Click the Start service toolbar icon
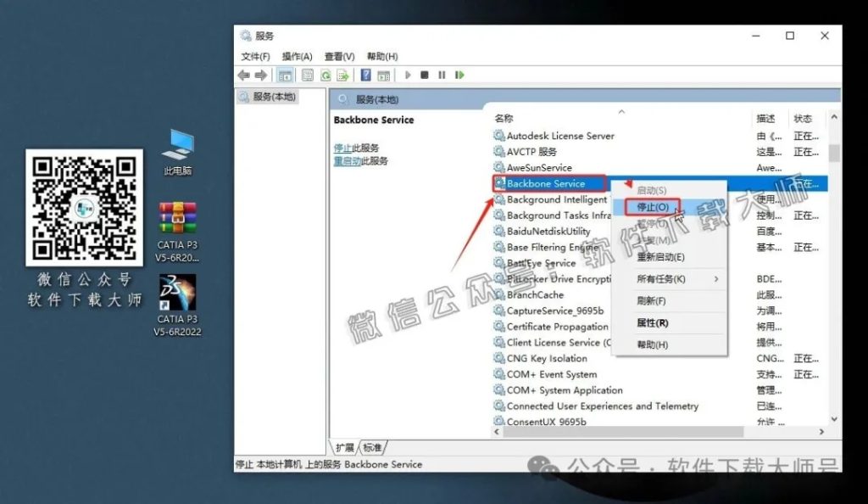The image size is (868, 504). [x=408, y=75]
